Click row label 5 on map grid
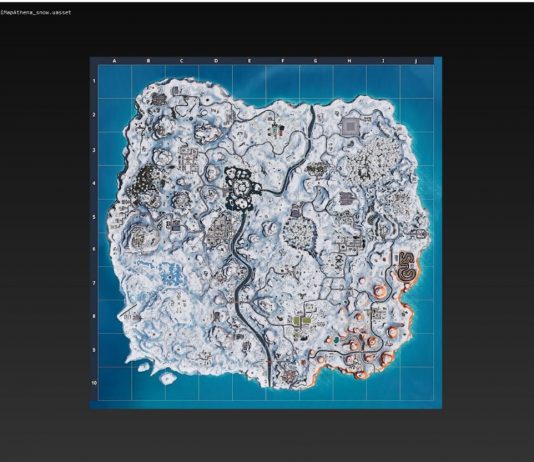 94,217
